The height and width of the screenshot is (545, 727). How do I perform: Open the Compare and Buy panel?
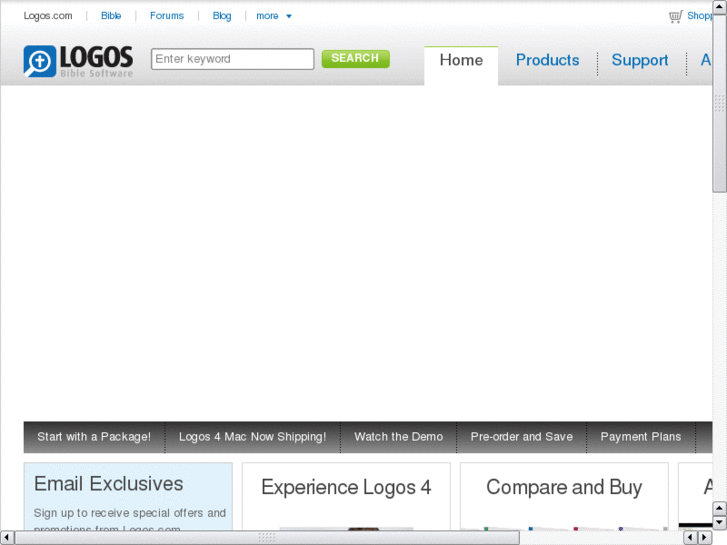pos(564,496)
